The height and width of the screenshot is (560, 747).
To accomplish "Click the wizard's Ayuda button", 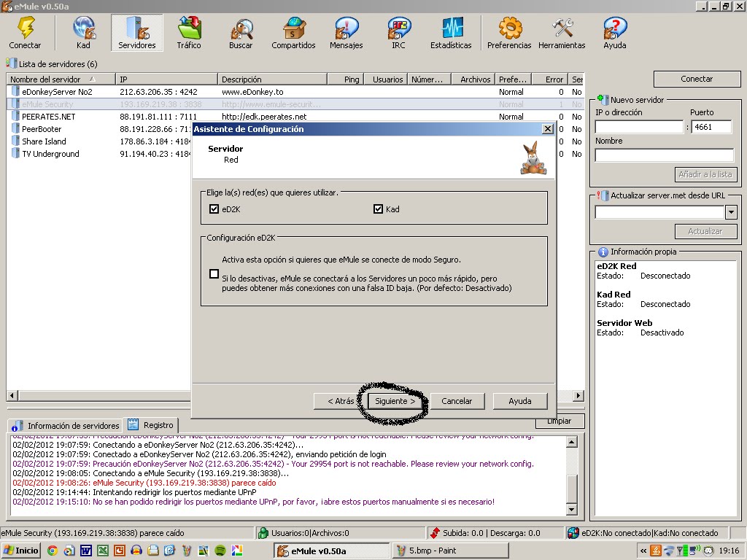I will [x=519, y=401].
